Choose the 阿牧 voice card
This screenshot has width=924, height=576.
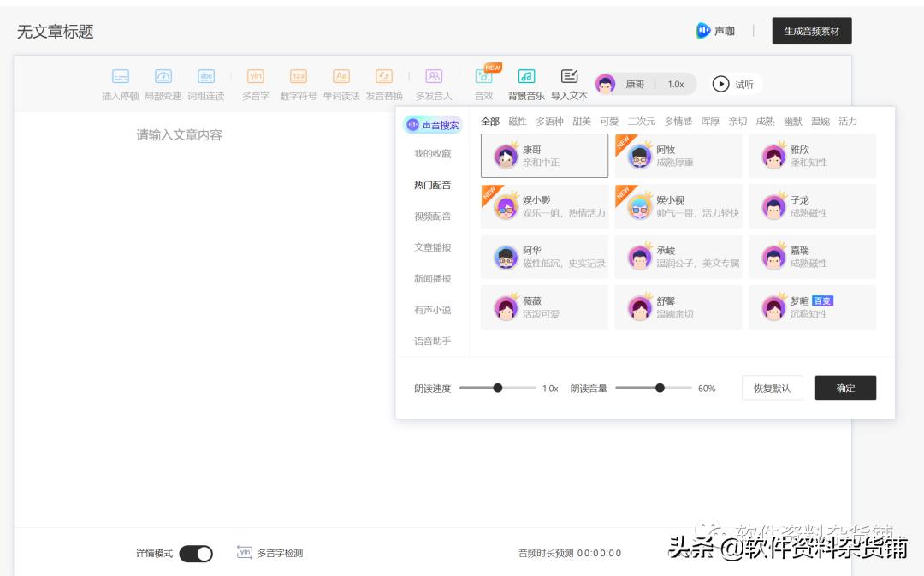[x=678, y=156]
